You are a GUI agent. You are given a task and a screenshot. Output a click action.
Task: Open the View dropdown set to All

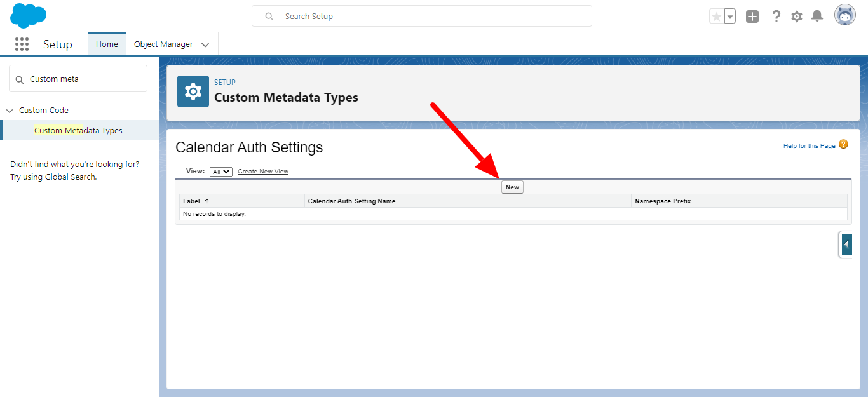221,172
